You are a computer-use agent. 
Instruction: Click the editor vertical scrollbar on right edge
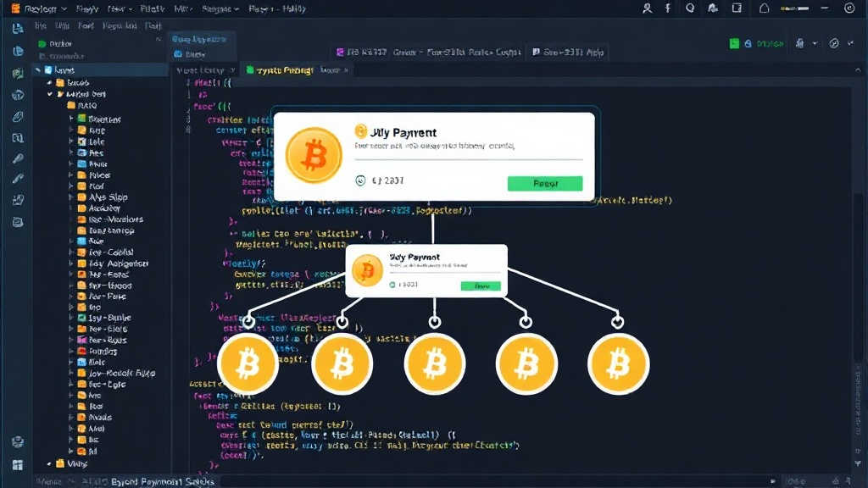858,277
